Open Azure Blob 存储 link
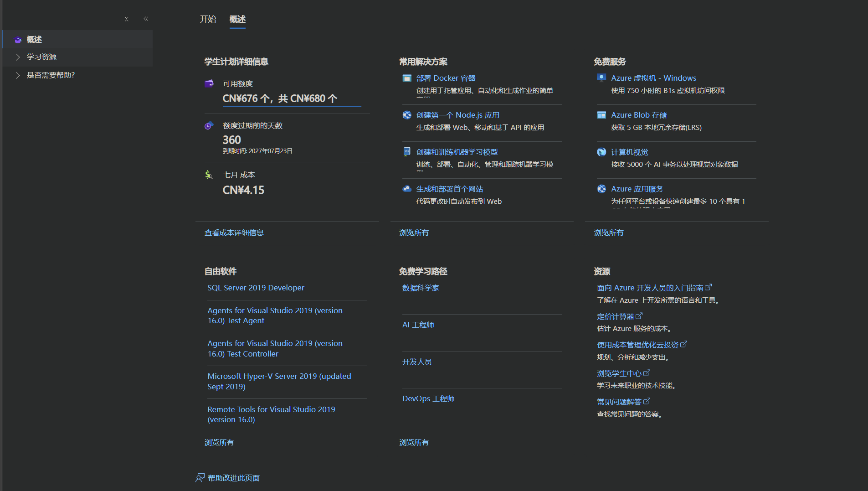This screenshot has width=868, height=491. tap(639, 115)
